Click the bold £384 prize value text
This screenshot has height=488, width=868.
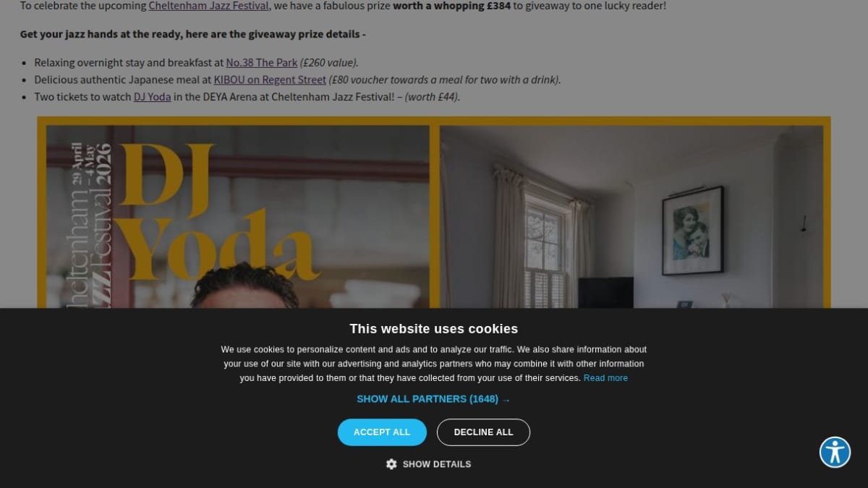(x=494, y=6)
